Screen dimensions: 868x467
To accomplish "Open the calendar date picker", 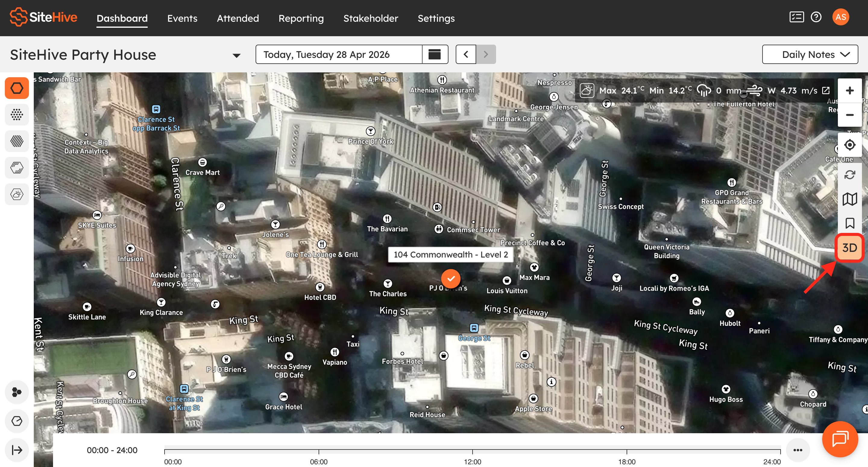I will 435,54.
